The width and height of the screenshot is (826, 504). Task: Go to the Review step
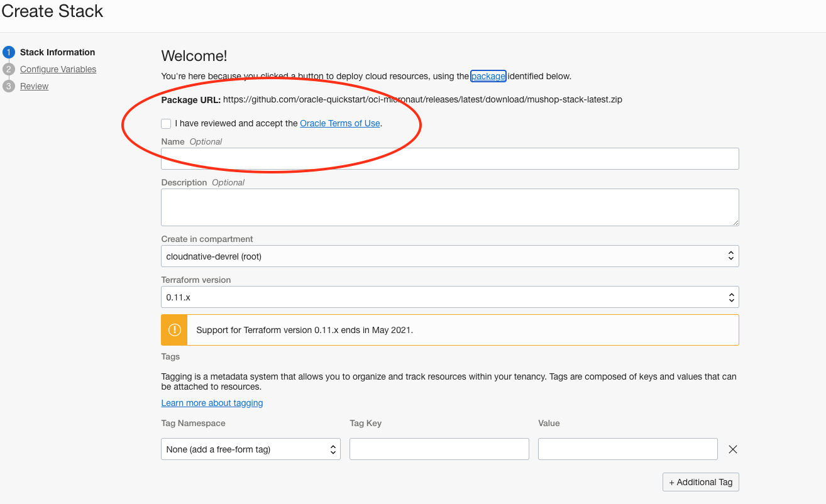[x=34, y=86]
